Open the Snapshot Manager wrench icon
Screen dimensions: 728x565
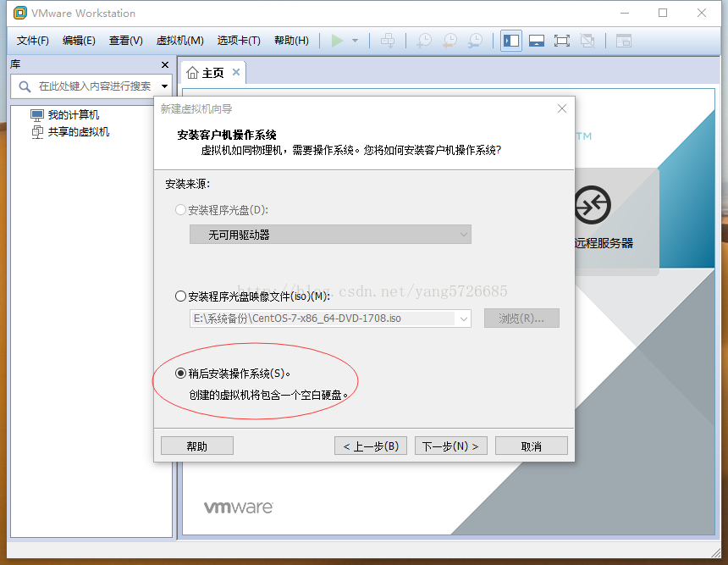pyautogui.click(x=476, y=40)
